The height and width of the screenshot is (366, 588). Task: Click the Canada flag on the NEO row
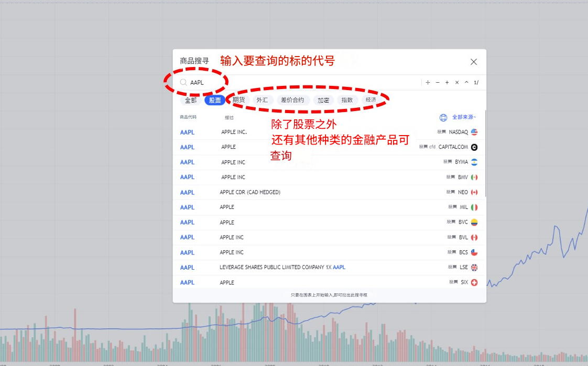pos(474,192)
